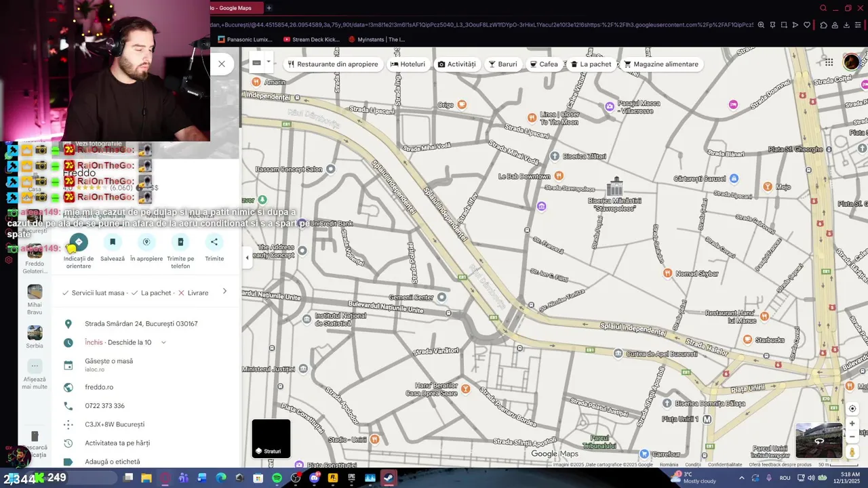Open the Google account avatar
This screenshot has height=488, width=868.
[851, 62]
